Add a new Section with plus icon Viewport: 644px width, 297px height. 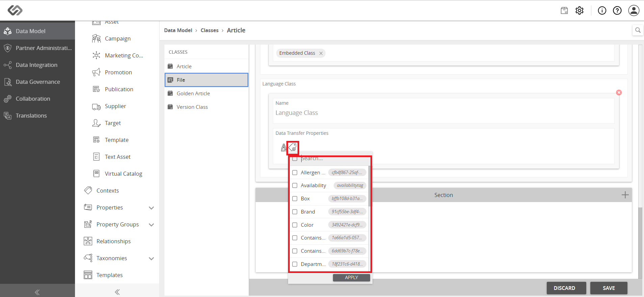(x=625, y=195)
